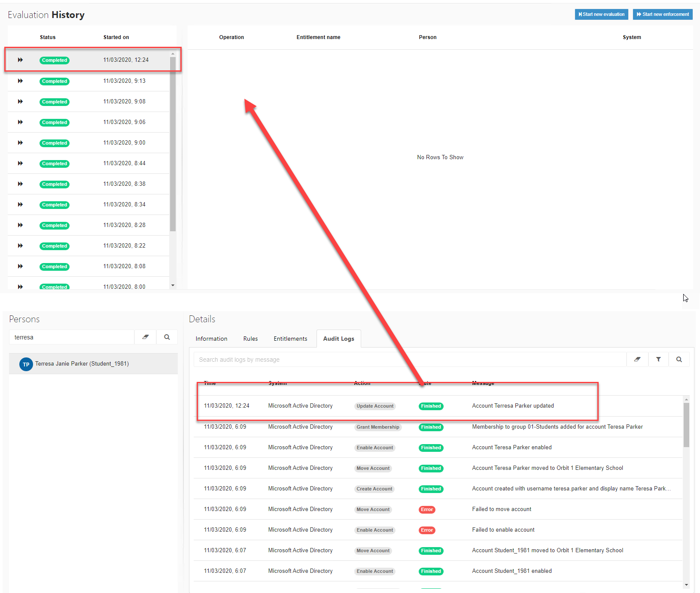
Task: Click the TP avatar of Terresa Parker
Action: tap(26, 364)
